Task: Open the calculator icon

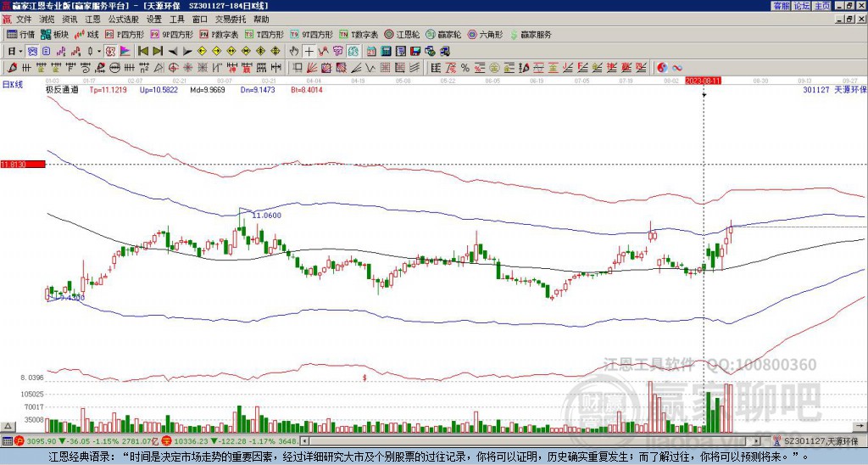Action: (386, 52)
